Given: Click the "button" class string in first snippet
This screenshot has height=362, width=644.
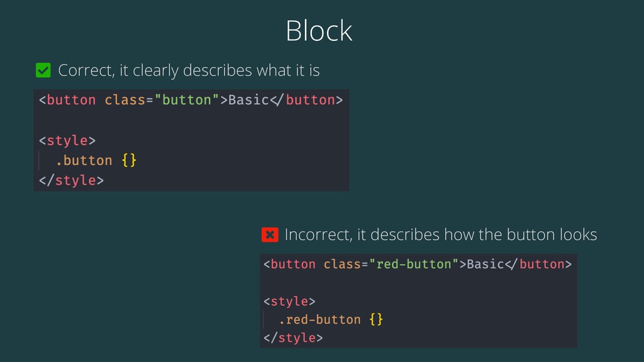Looking at the screenshot, I should pyautogui.click(x=186, y=100).
